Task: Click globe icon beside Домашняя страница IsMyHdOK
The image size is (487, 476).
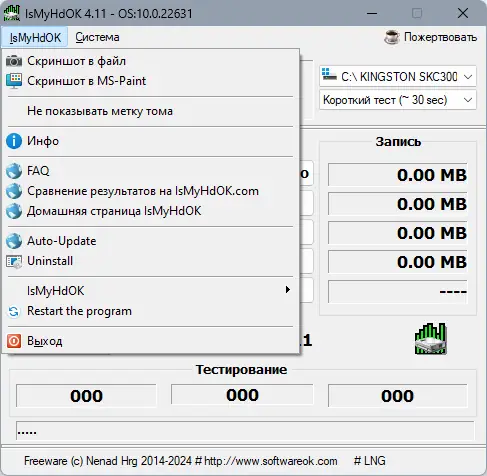Action: [14, 211]
